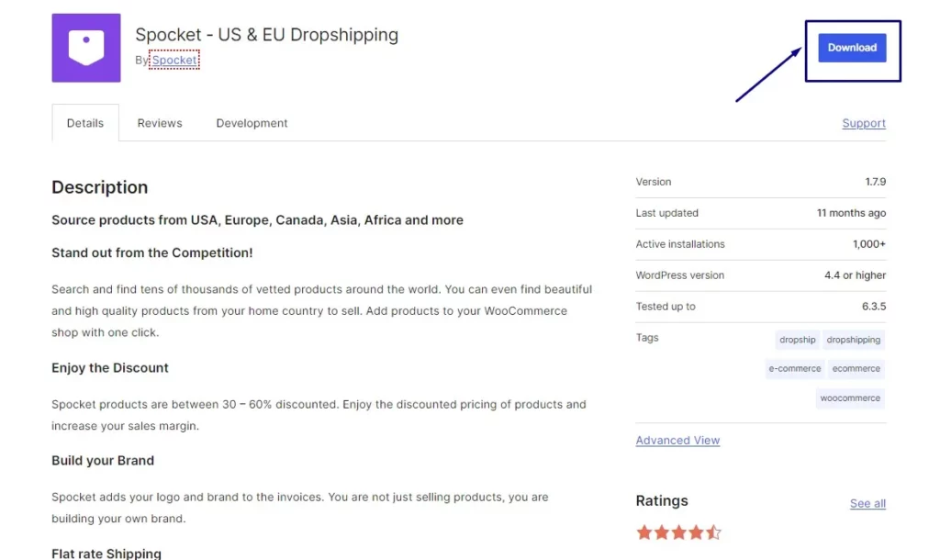
Task: Open the Support link
Action: point(864,123)
